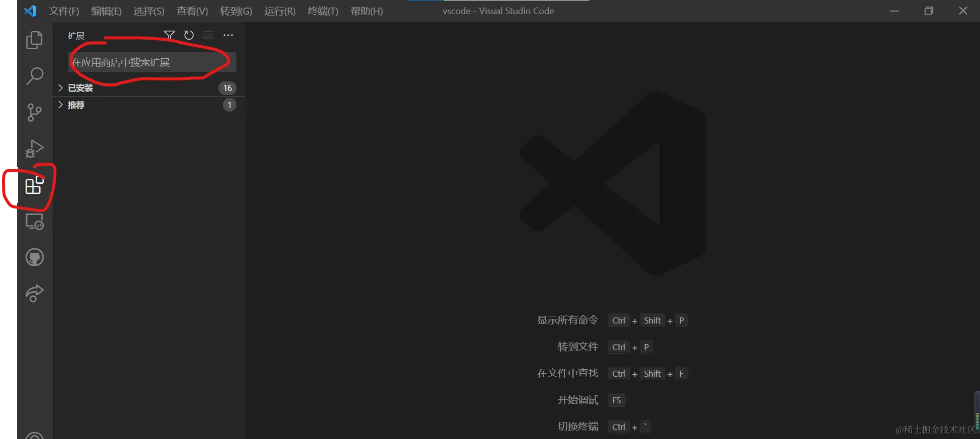This screenshot has width=980, height=439.
Task: Open the GitHub view icon
Action: tap(35, 258)
